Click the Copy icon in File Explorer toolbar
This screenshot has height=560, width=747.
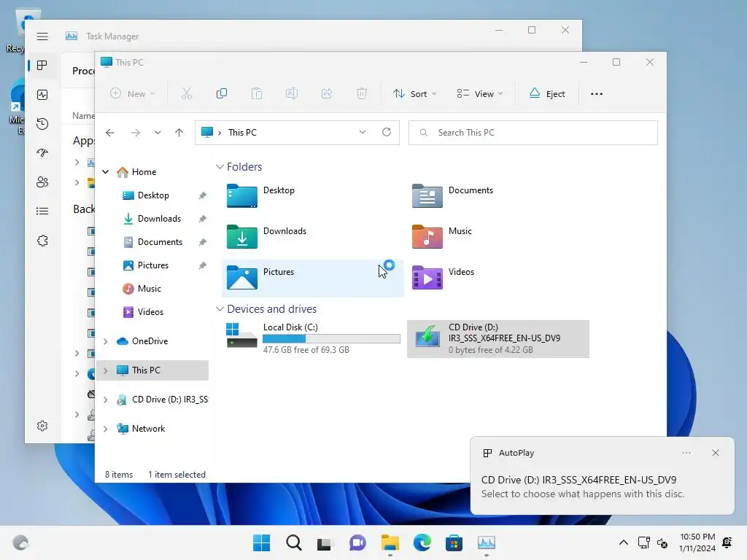[222, 94]
